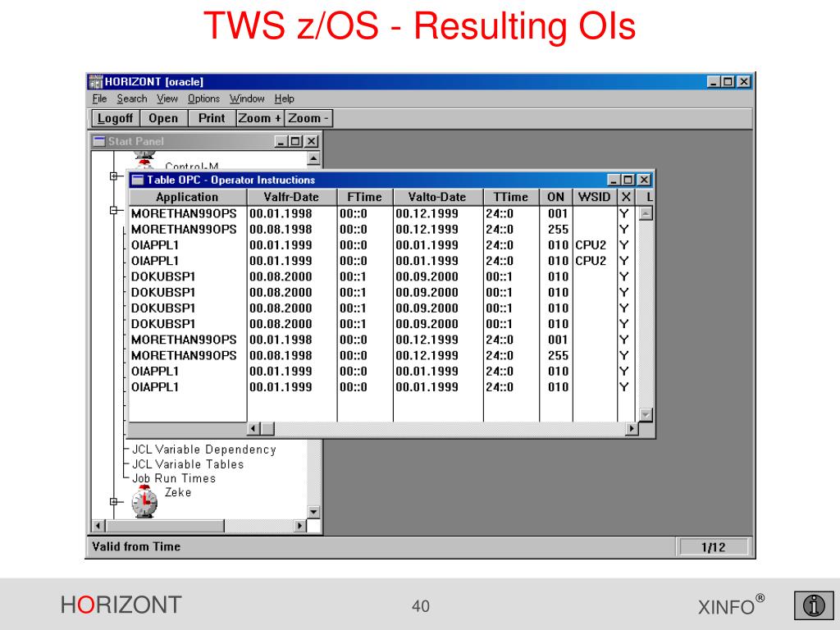Click the WSID column header

pos(595,197)
